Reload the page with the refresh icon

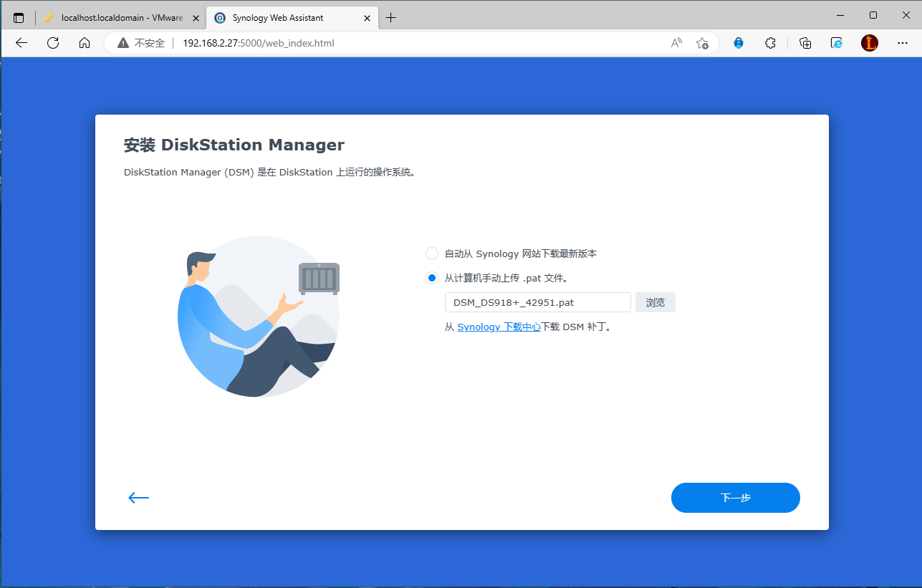(x=53, y=43)
